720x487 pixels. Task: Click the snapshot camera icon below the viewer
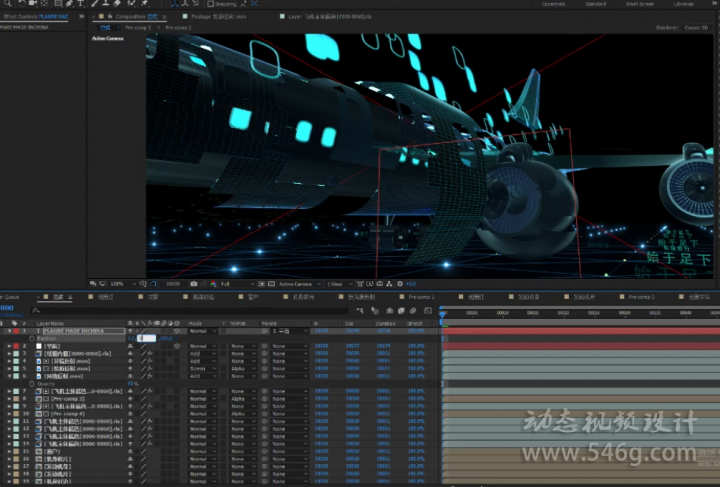click(194, 284)
